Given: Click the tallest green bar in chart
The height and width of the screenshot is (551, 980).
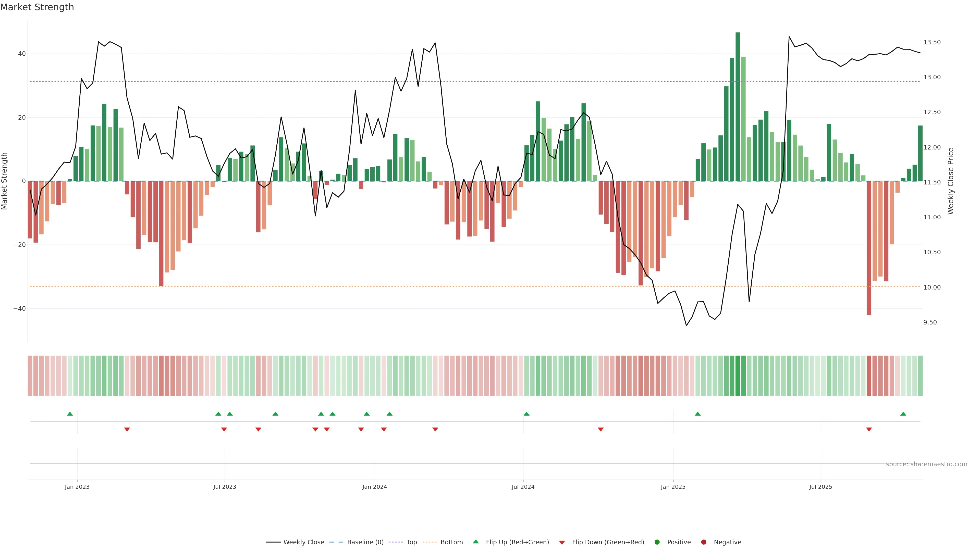Looking at the screenshot, I should click(738, 106).
